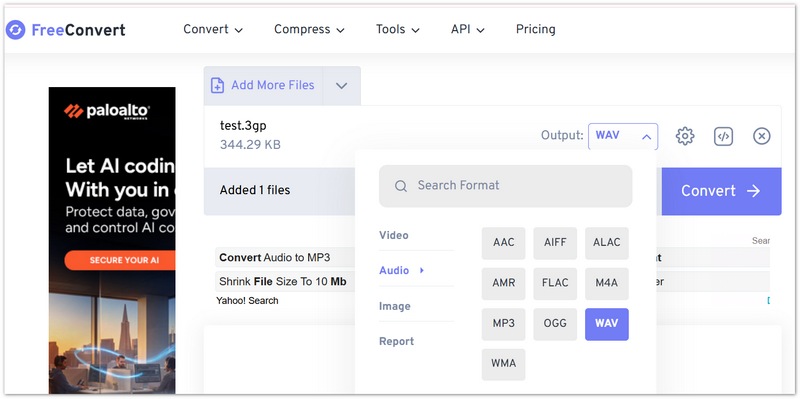Viewport: 800px width, 399px height.
Task: Click the Add More Files document icon
Action: click(217, 85)
